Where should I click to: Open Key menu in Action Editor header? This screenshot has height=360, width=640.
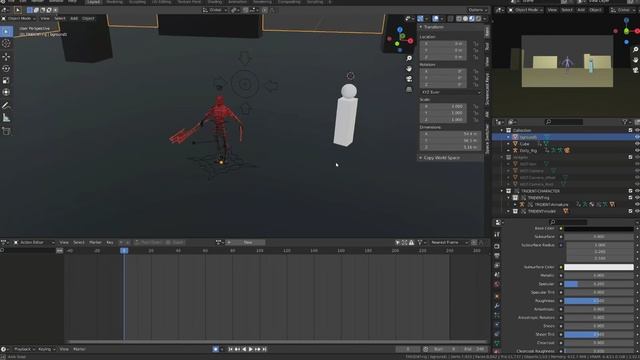point(110,242)
